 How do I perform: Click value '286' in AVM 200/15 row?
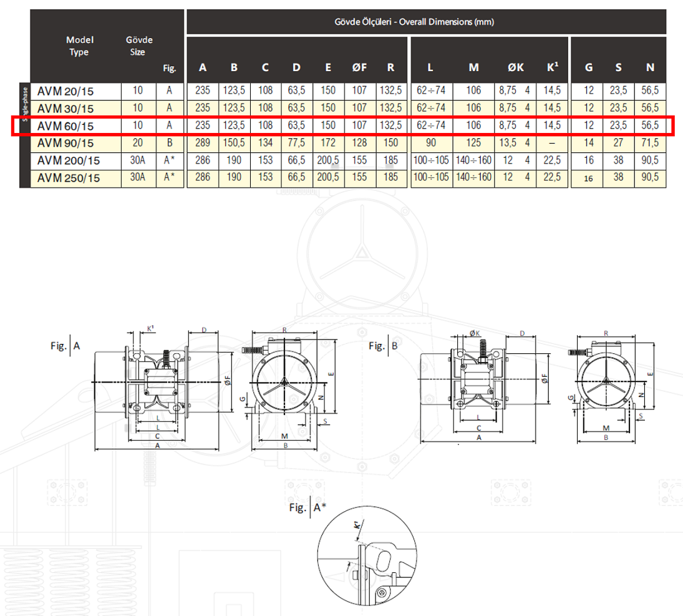point(203,160)
